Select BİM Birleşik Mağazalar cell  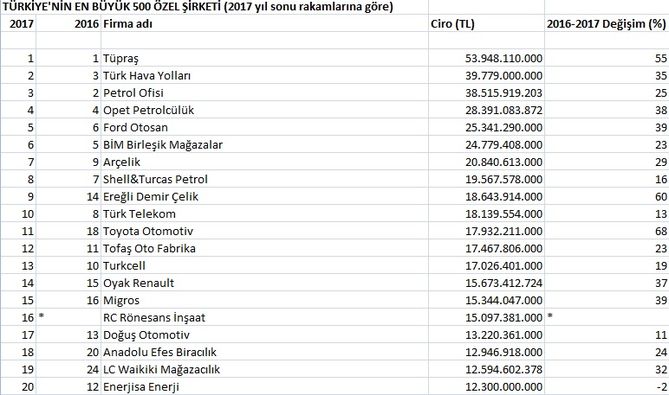point(265,145)
